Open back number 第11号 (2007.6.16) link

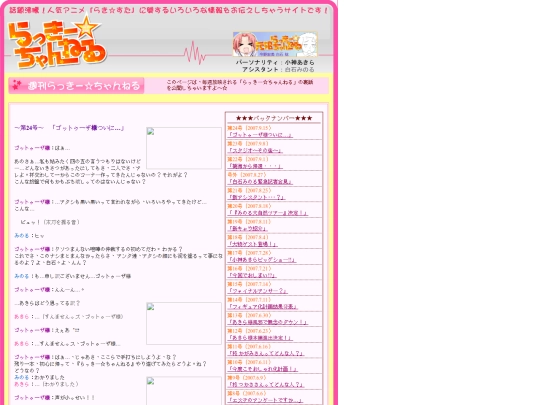tap(266, 353)
